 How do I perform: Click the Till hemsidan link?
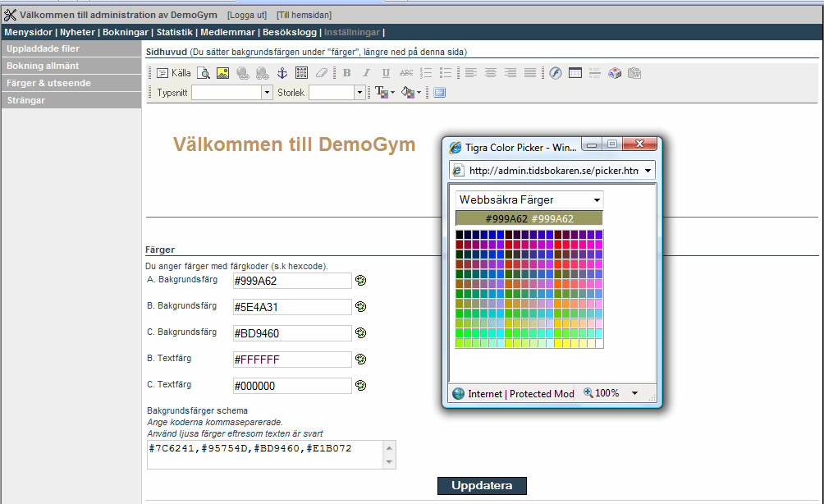pyautogui.click(x=304, y=16)
